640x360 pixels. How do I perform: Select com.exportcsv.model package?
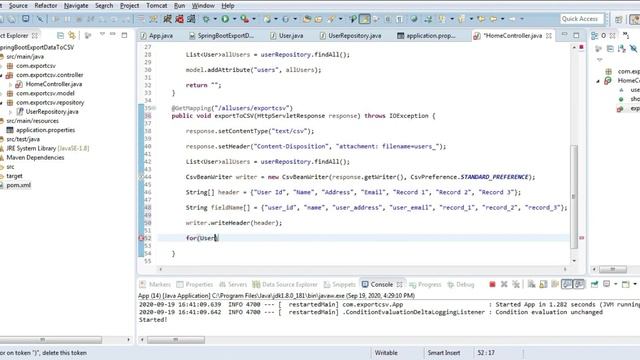(x=45, y=93)
